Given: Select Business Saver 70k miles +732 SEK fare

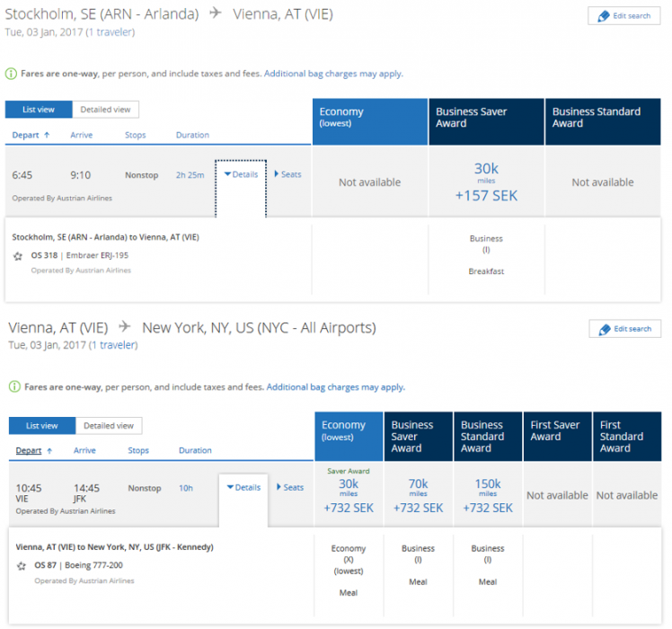Looking at the screenshot, I should [419, 495].
